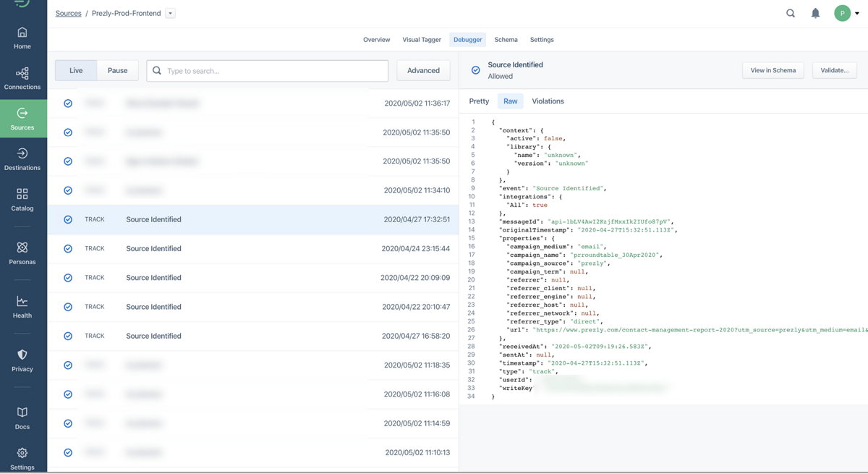Click the Validate... button
Image resolution: width=868 pixels, height=474 pixels.
tap(834, 70)
